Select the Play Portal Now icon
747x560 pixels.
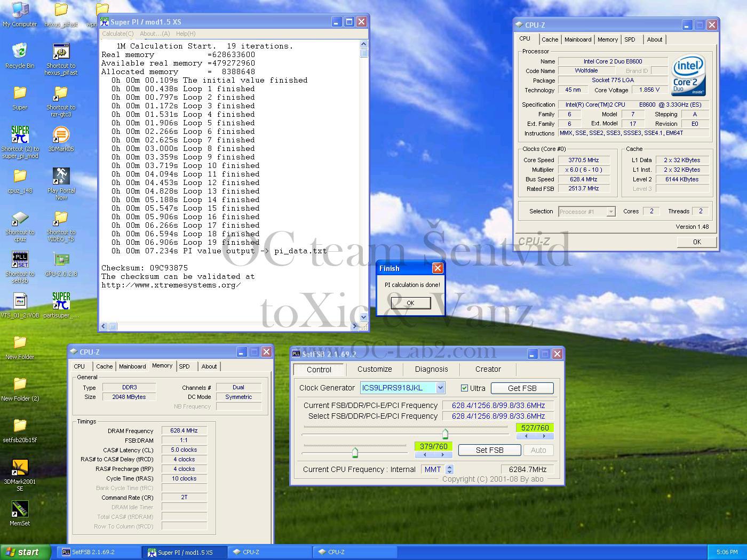(x=61, y=184)
